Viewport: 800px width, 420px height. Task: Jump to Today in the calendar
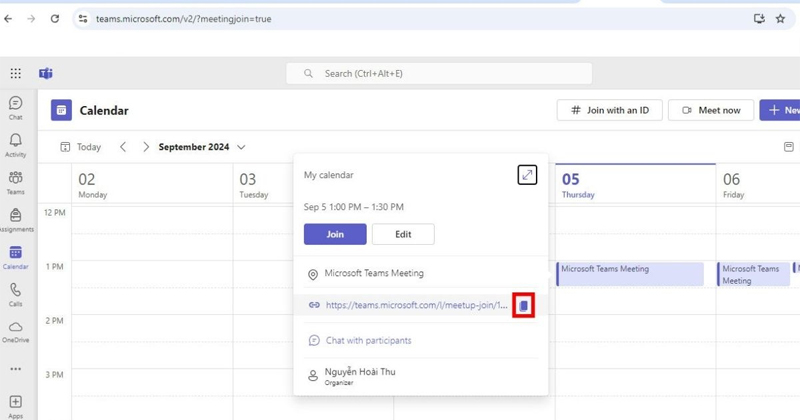click(x=81, y=147)
